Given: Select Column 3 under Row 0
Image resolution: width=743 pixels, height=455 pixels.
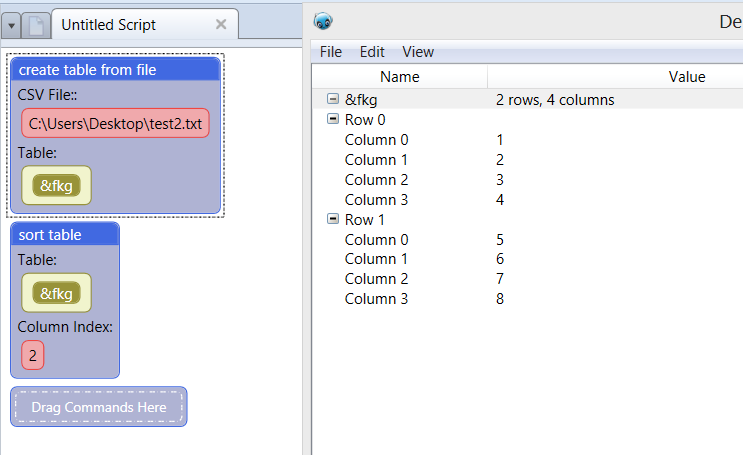Looking at the screenshot, I should click(x=376, y=200).
